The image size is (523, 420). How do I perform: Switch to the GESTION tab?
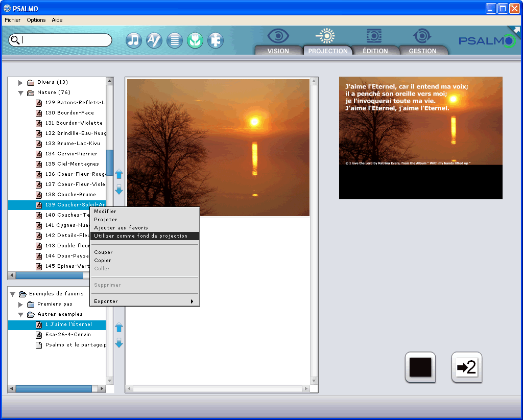[422, 51]
